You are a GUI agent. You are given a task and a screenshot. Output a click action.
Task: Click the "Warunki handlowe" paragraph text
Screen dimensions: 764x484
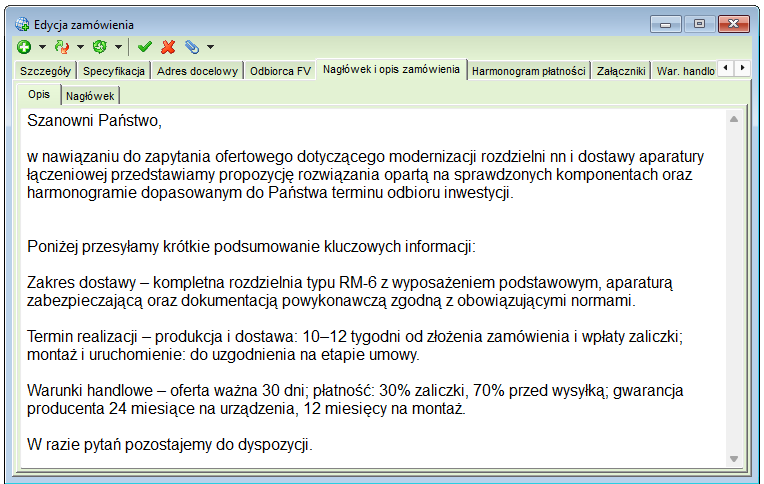pyautogui.click(x=355, y=400)
